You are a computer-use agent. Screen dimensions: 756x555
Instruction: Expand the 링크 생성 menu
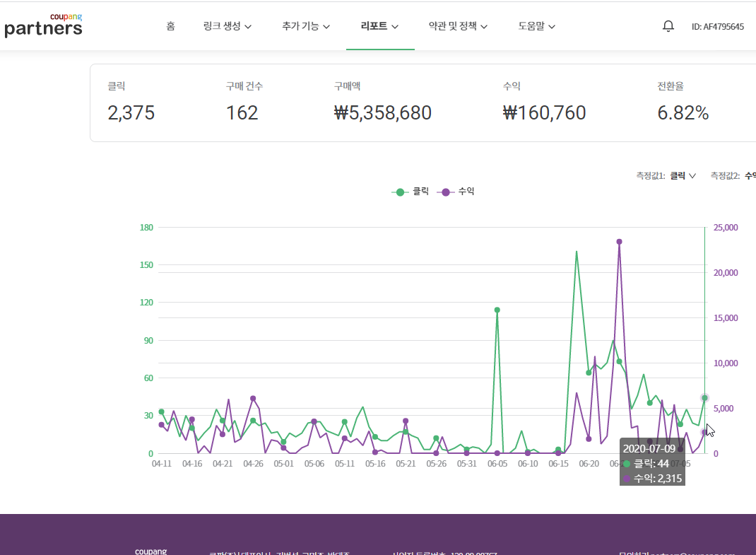[227, 26]
